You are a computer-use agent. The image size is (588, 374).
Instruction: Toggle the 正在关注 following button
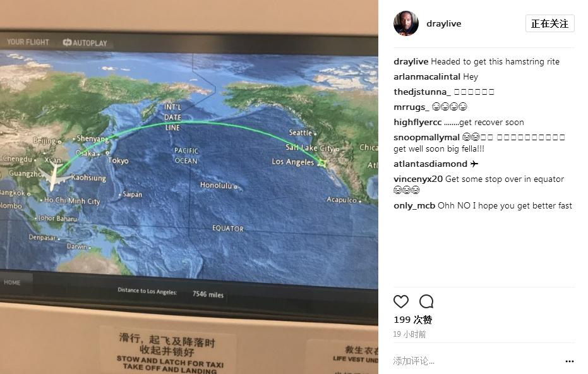(x=549, y=23)
